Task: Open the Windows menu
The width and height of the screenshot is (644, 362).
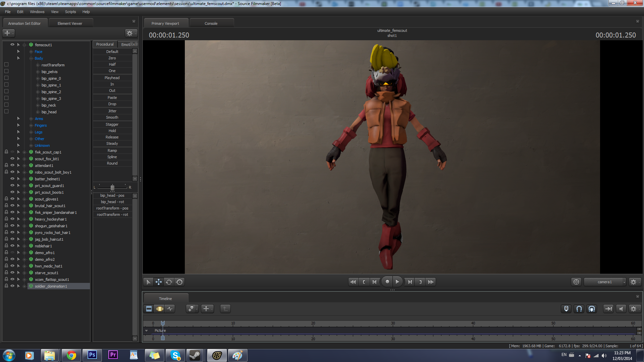Action: (37, 12)
